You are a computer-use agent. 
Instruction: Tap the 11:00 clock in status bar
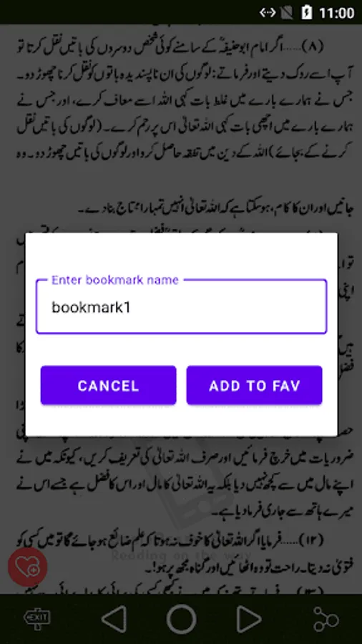pyautogui.click(x=336, y=13)
